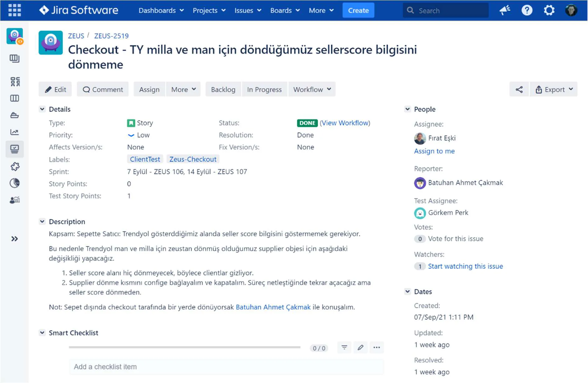Click the ZEUS project avatar in sidebar
The image size is (588, 383).
(x=15, y=36)
